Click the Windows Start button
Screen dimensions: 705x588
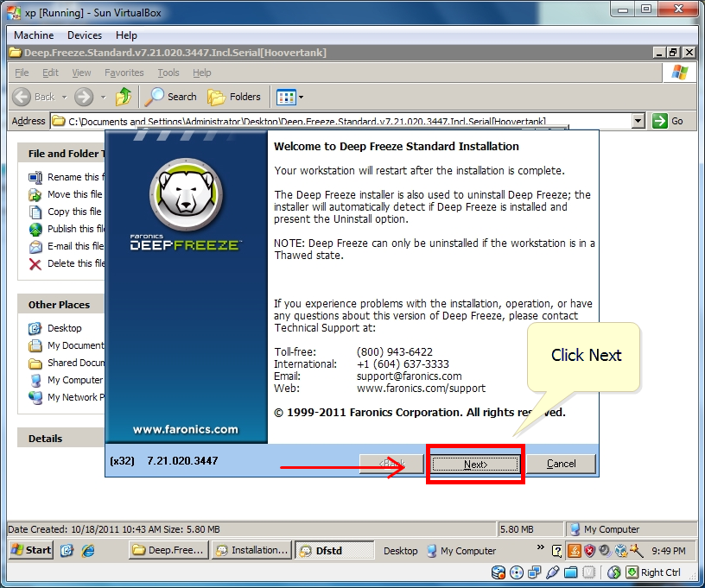click(31, 550)
